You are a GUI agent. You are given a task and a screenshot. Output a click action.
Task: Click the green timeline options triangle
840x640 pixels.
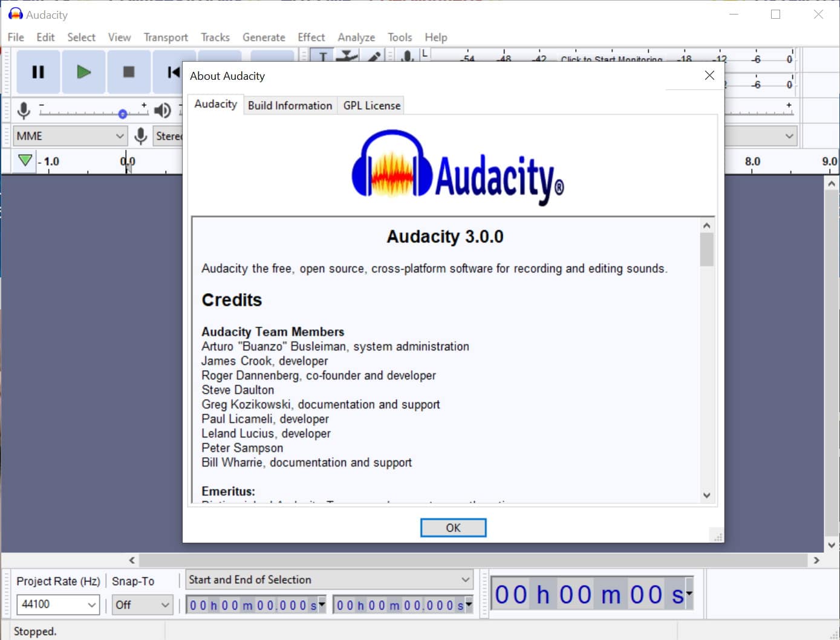coord(25,161)
